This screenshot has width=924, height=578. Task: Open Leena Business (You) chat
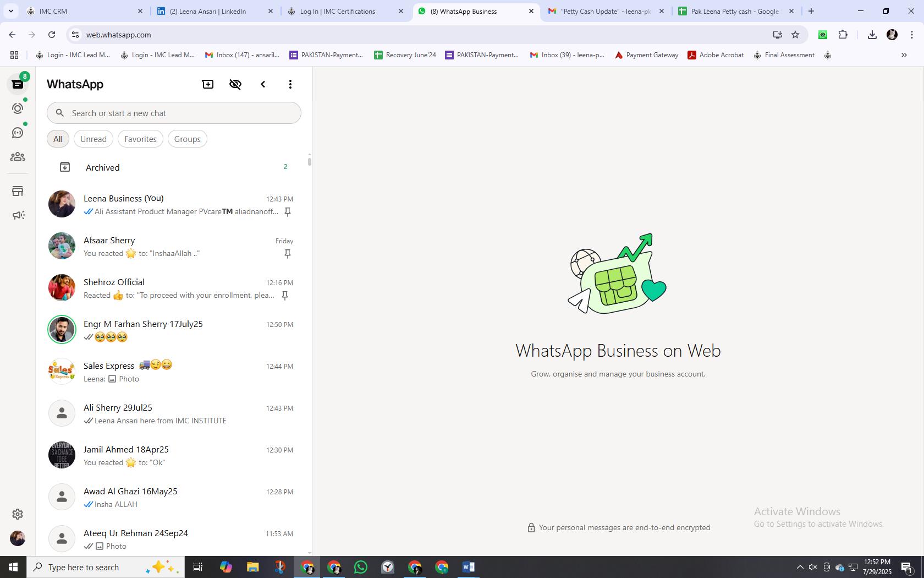(174, 204)
